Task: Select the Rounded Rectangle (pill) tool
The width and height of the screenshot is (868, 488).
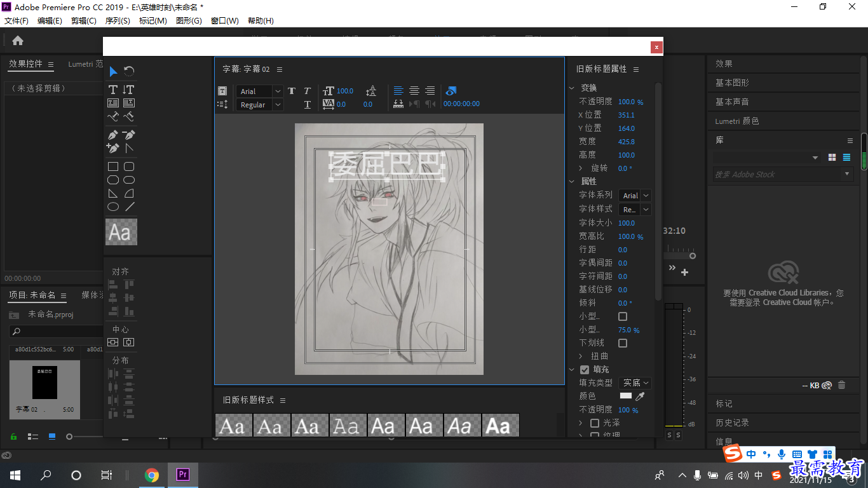Action: (128, 180)
